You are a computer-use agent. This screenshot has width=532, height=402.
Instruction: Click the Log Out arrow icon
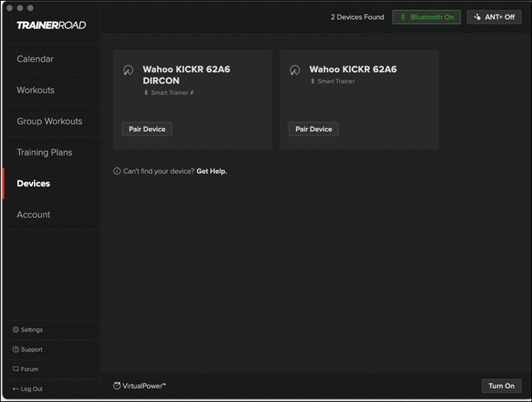coord(15,389)
